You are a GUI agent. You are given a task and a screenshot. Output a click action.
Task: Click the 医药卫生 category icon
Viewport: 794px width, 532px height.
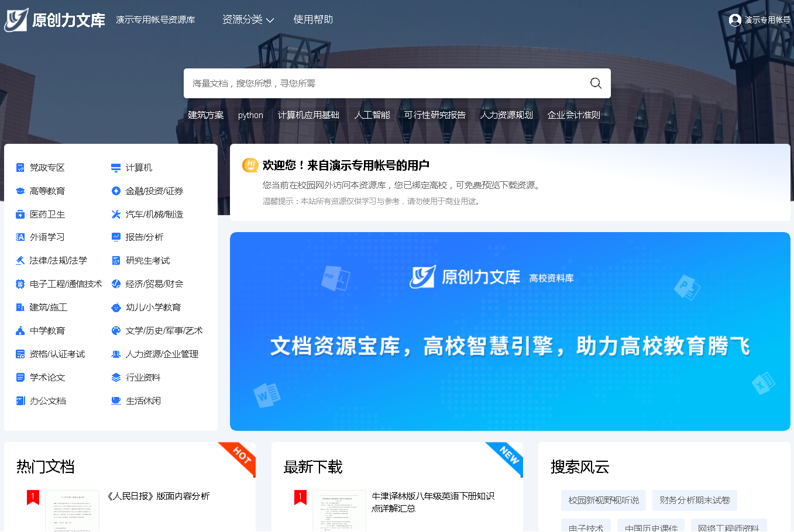click(20, 215)
